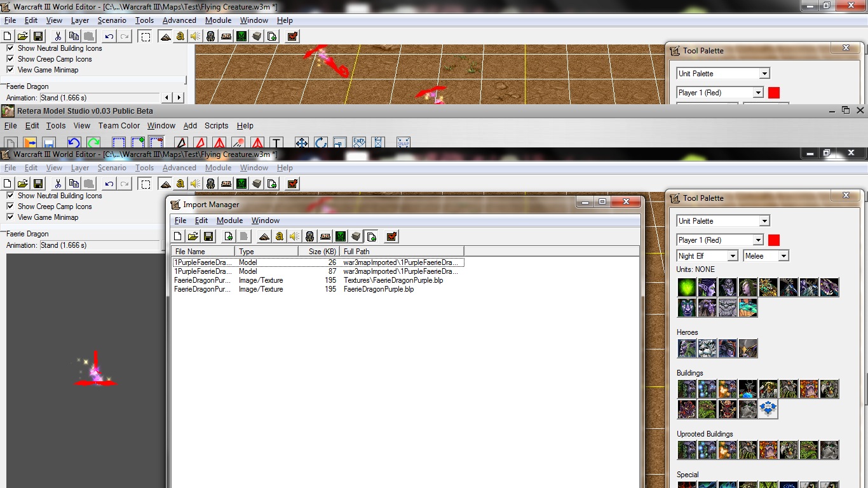Click previous animation arrow next to Stand (1.666 s)

point(167,98)
